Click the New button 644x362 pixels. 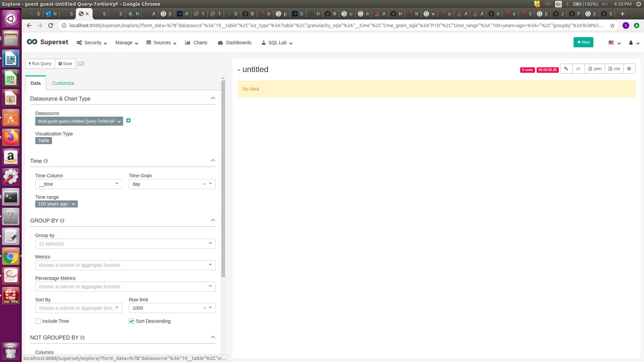(x=583, y=42)
